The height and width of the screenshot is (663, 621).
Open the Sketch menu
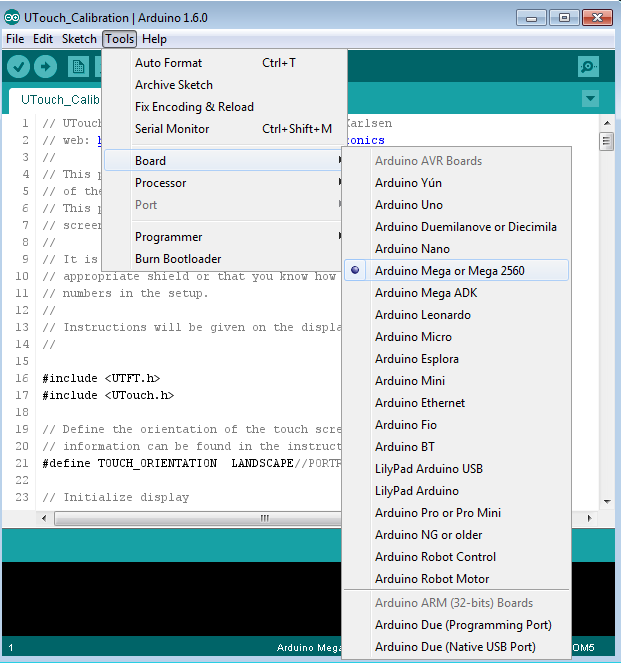pos(79,39)
